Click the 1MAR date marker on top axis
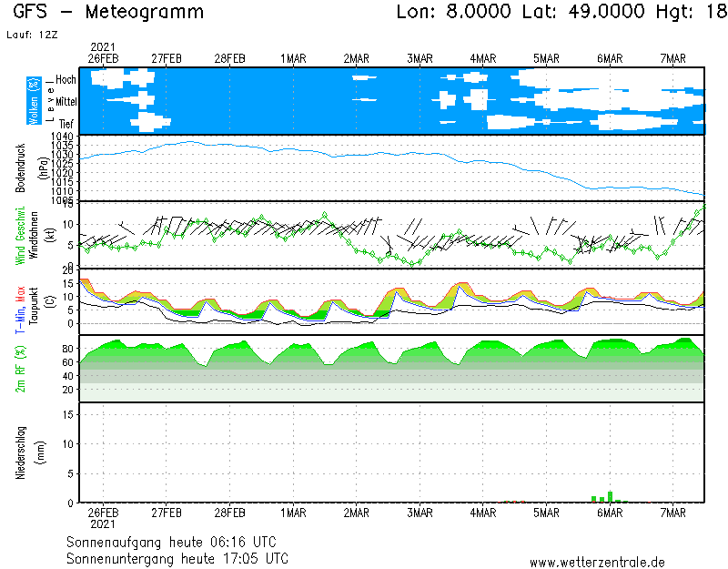The image size is (728, 569). point(292,58)
